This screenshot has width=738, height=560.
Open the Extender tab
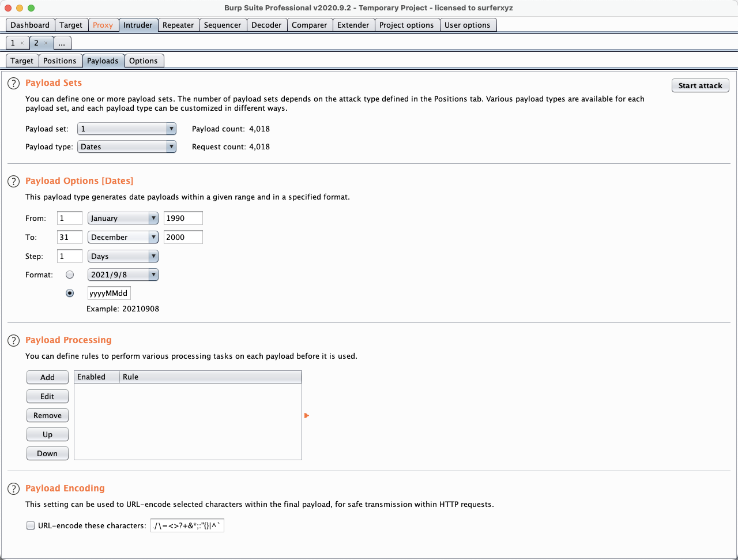[x=353, y=25]
